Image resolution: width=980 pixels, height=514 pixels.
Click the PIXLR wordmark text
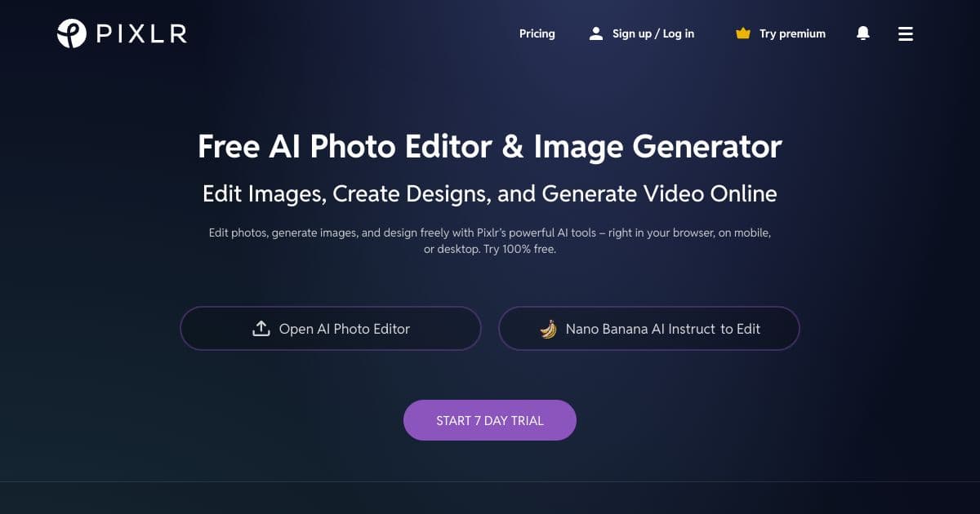140,33
